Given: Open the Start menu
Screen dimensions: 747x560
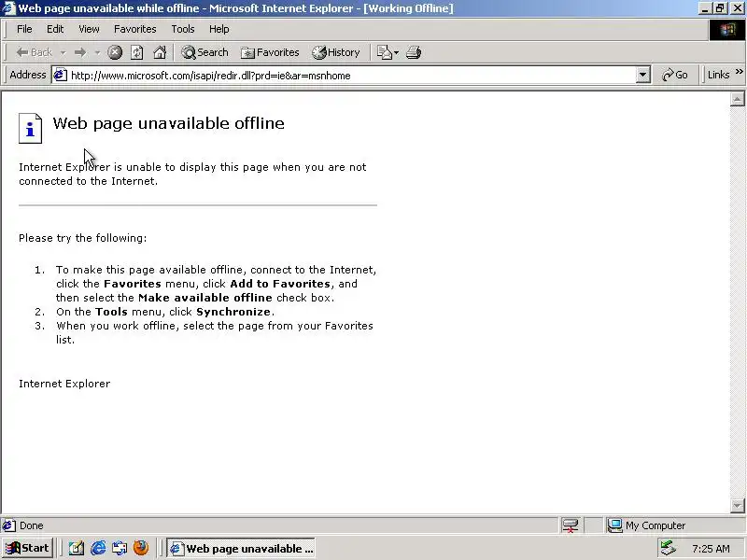Looking at the screenshot, I should click(27, 548).
